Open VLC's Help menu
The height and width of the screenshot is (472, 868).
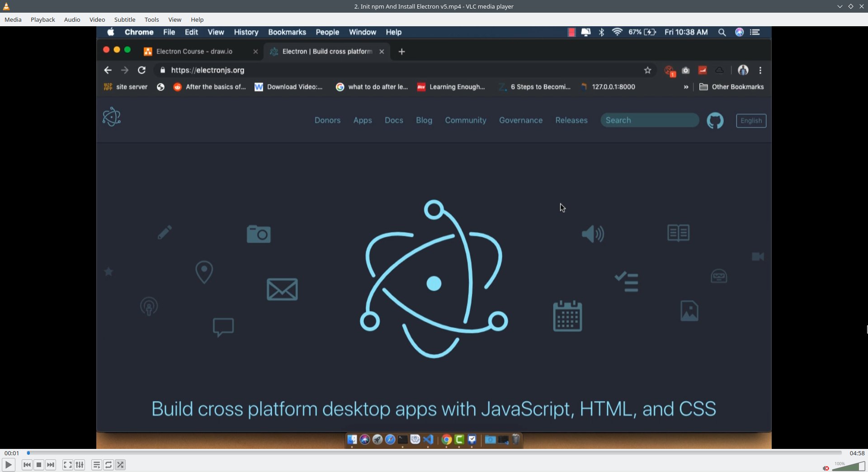[x=197, y=19]
